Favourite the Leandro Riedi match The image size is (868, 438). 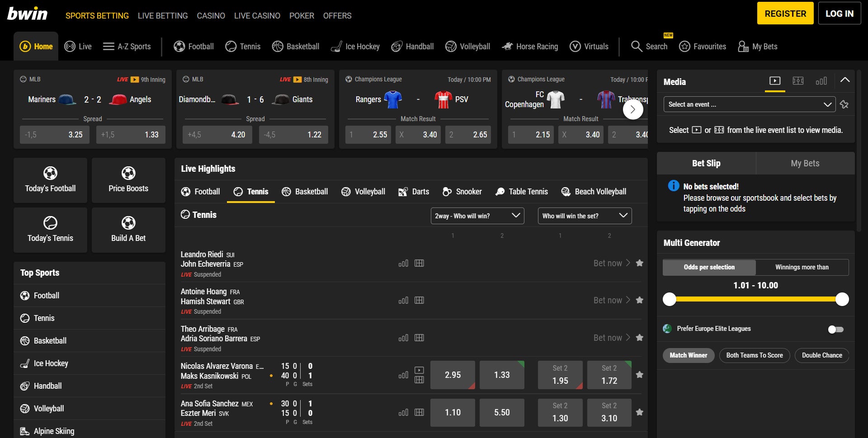639,263
